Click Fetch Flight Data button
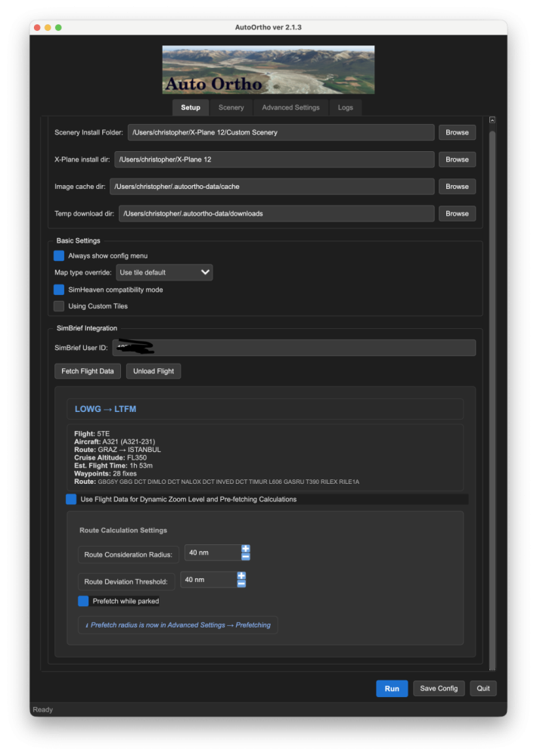 (x=87, y=371)
